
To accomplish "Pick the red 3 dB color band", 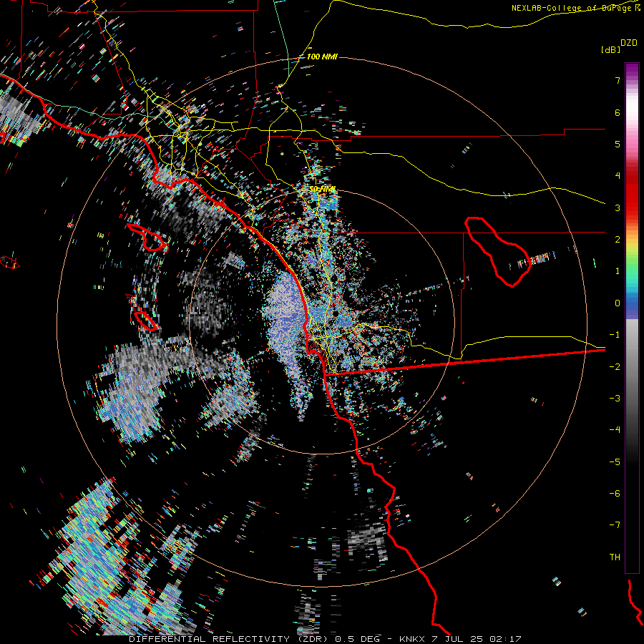I will coord(632,208).
